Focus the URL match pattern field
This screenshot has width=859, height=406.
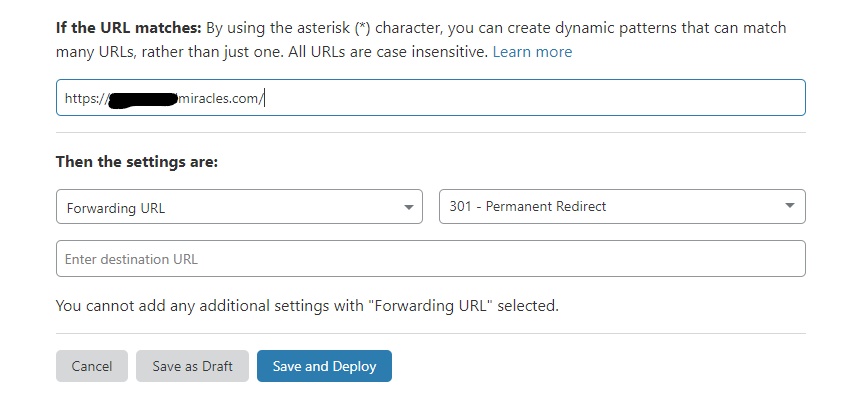pos(431,98)
